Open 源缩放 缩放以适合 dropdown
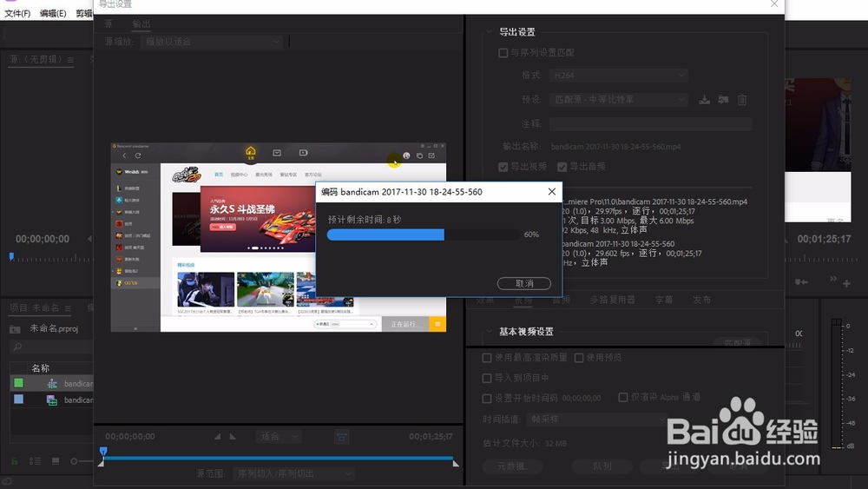The height and width of the screenshot is (489, 868). (212, 42)
